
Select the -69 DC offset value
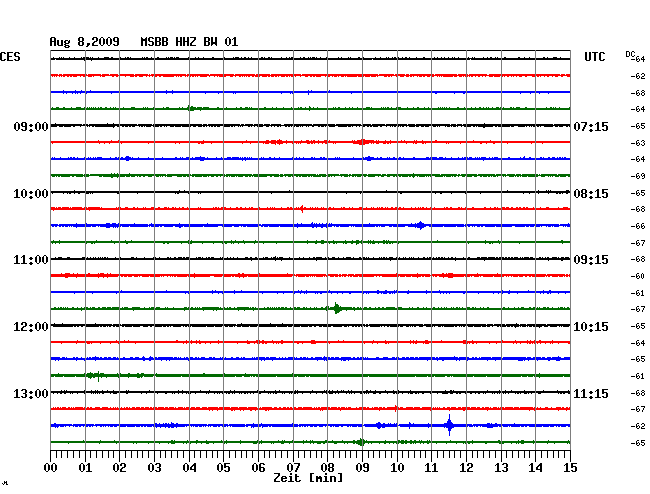click(637, 176)
